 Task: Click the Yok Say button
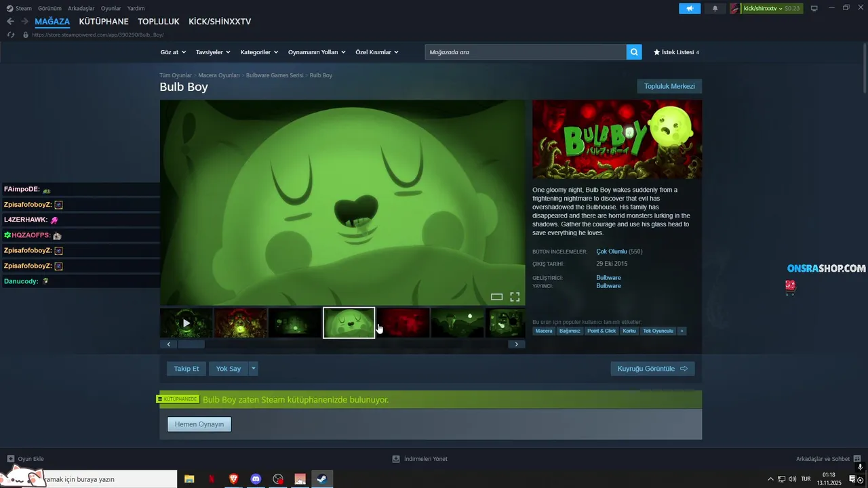click(x=229, y=369)
